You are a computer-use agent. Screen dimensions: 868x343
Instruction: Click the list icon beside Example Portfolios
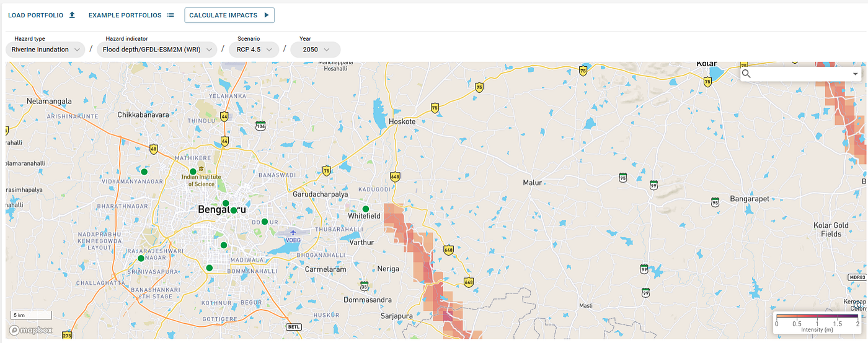coord(170,15)
